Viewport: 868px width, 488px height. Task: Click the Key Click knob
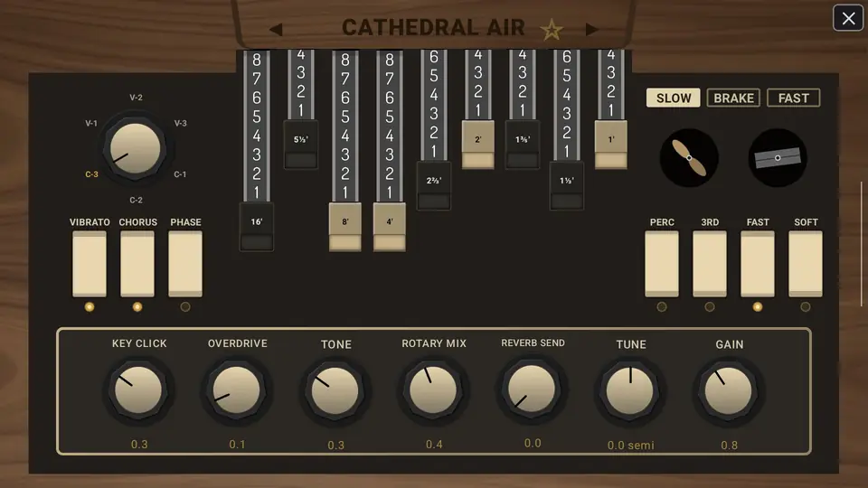tap(138, 390)
